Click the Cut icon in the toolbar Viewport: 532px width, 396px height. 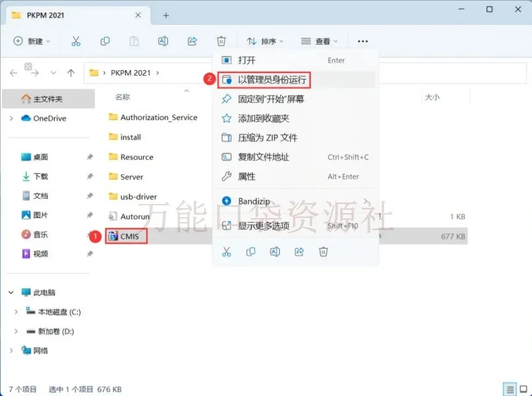click(76, 41)
